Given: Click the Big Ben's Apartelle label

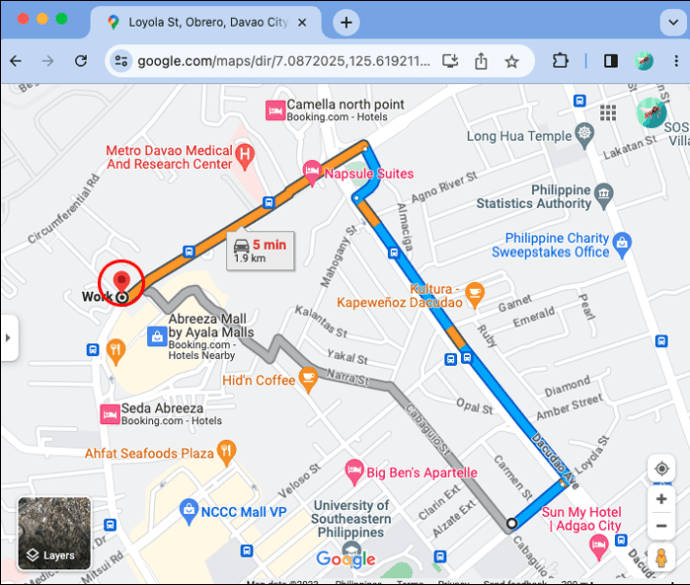Looking at the screenshot, I should tap(422, 473).
